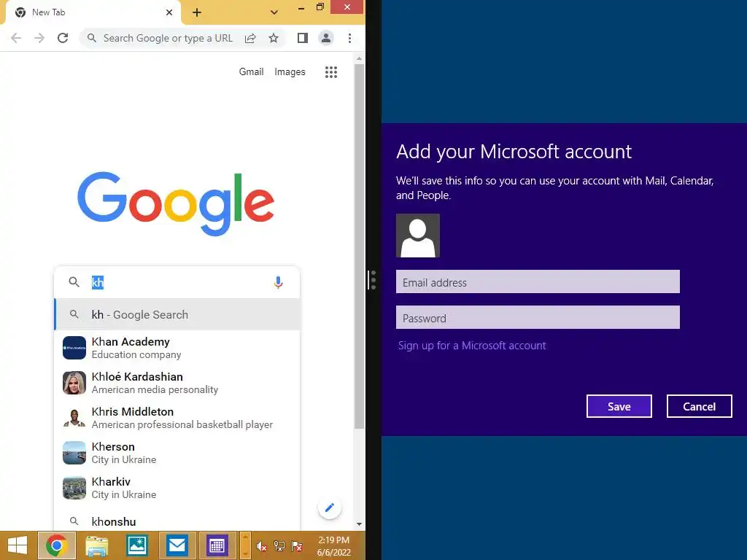Open the Mail app from taskbar
This screenshot has height=560, width=747.
177,545
